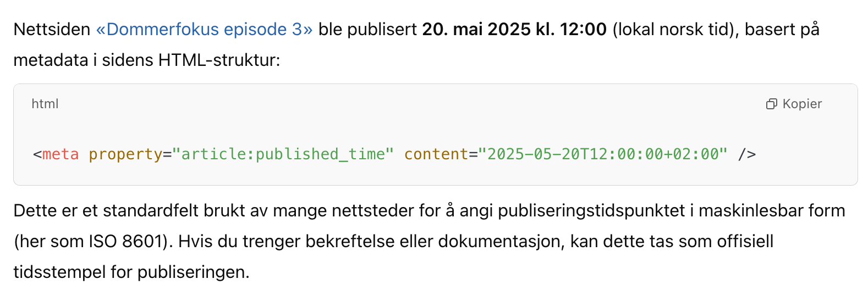Viewport: 868px width, 290px height.
Task: Click the property attribute in code
Action: [125, 154]
